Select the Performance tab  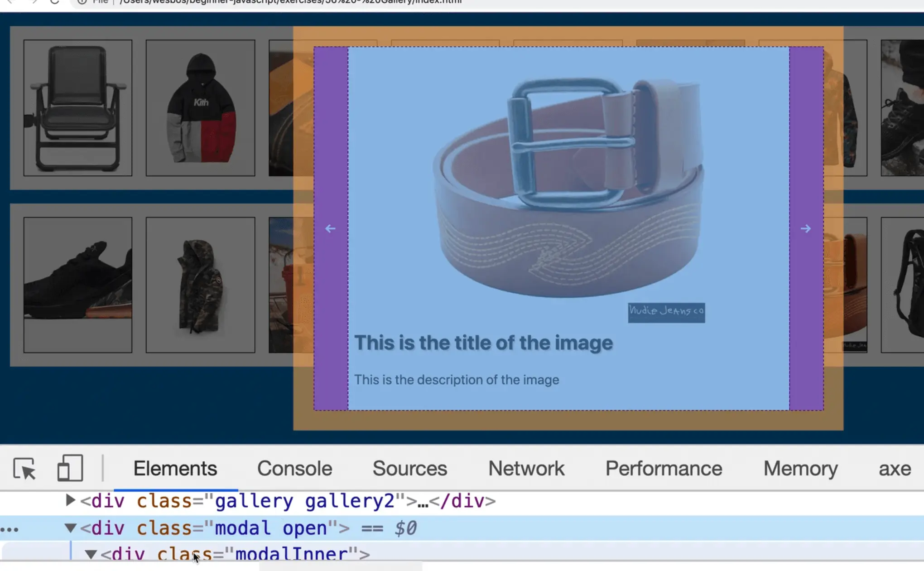[x=664, y=469]
